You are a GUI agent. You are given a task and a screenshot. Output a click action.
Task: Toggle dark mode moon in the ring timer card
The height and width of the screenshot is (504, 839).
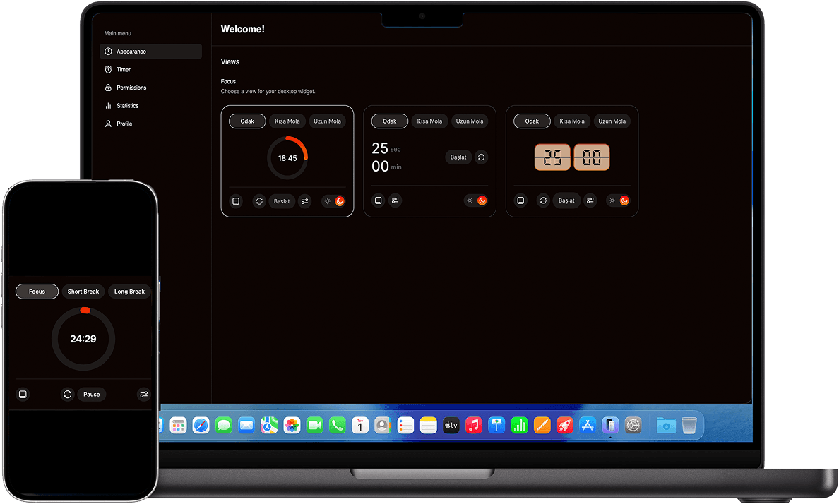339,201
